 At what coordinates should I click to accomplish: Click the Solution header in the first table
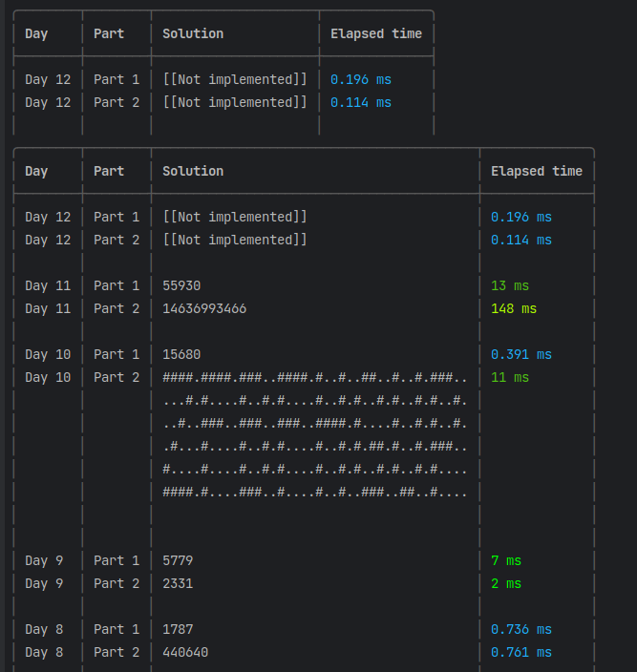click(x=193, y=33)
